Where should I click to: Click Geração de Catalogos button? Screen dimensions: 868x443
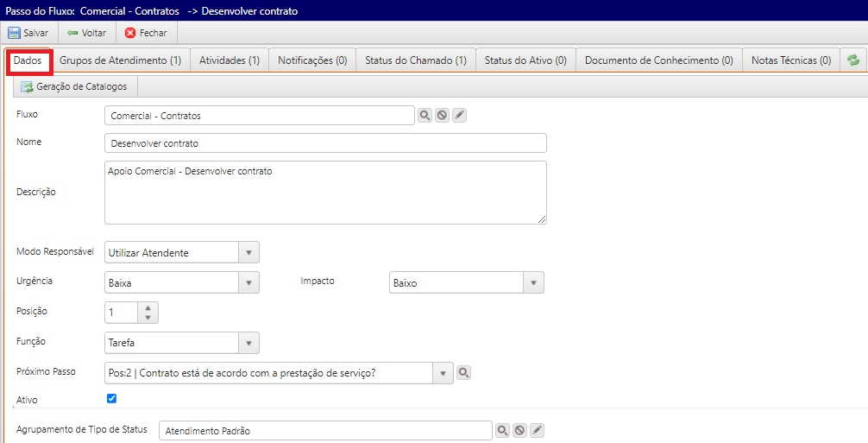point(74,86)
